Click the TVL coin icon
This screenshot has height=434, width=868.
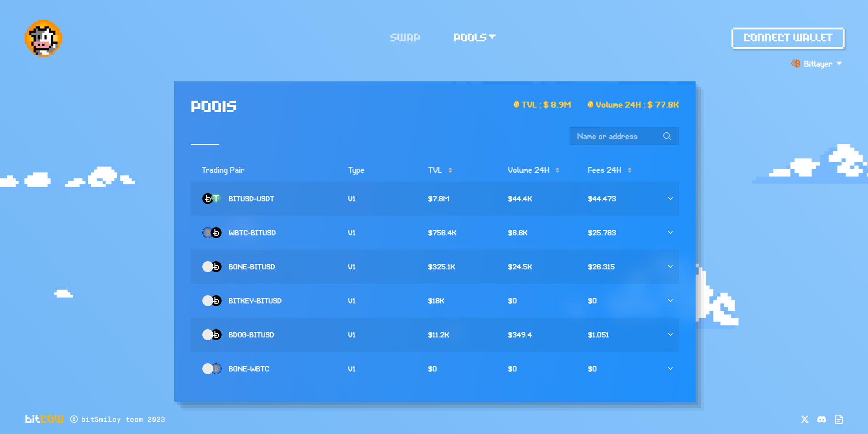(516, 104)
